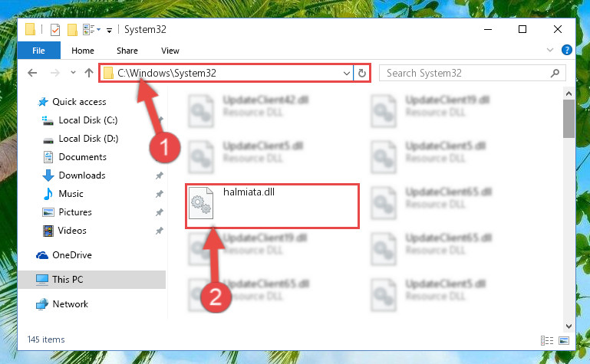This screenshot has height=364, width=590.
Task: Click the vertical scrollbar thumb
Action: coord(569,119)
